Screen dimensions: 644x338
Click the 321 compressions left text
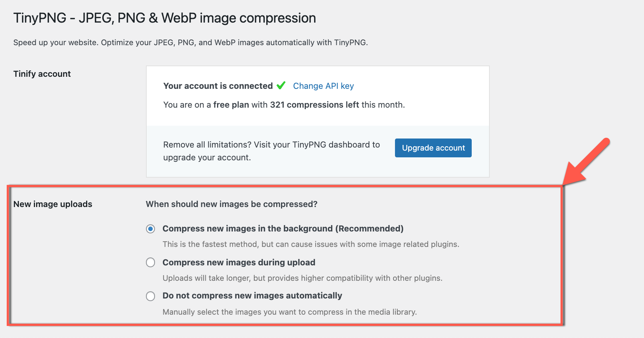coord(314,105)
